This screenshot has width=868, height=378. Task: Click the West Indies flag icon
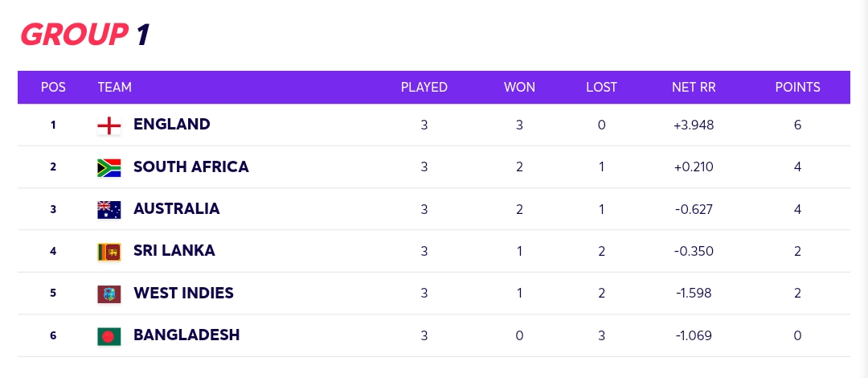(x=109, y=294)
